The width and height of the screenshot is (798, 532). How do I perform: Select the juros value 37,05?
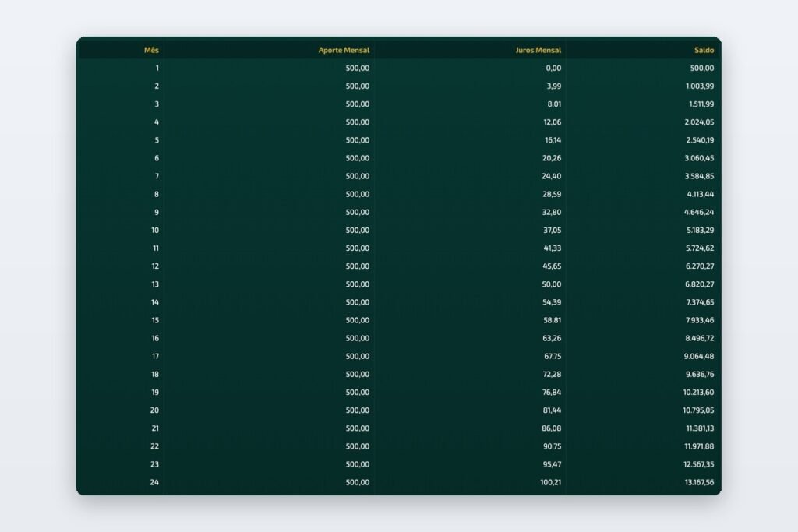click(553, 231)
